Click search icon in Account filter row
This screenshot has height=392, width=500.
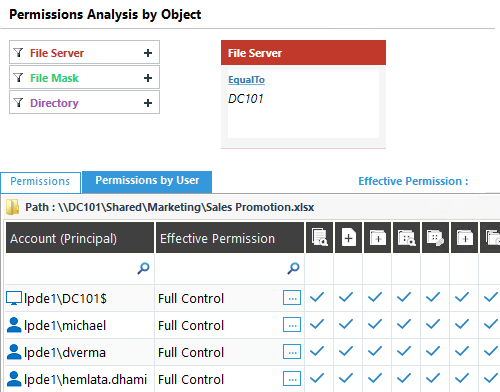(143, 268)
